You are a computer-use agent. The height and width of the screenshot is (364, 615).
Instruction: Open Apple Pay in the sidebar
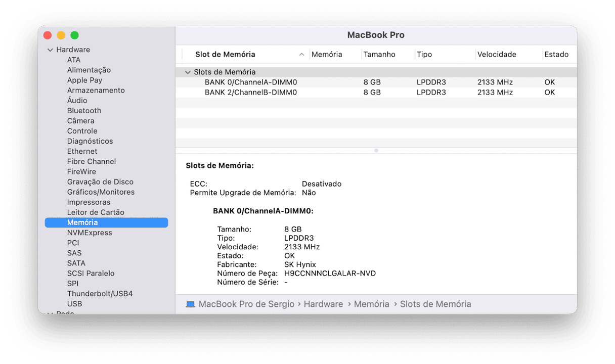coord(84,80)
